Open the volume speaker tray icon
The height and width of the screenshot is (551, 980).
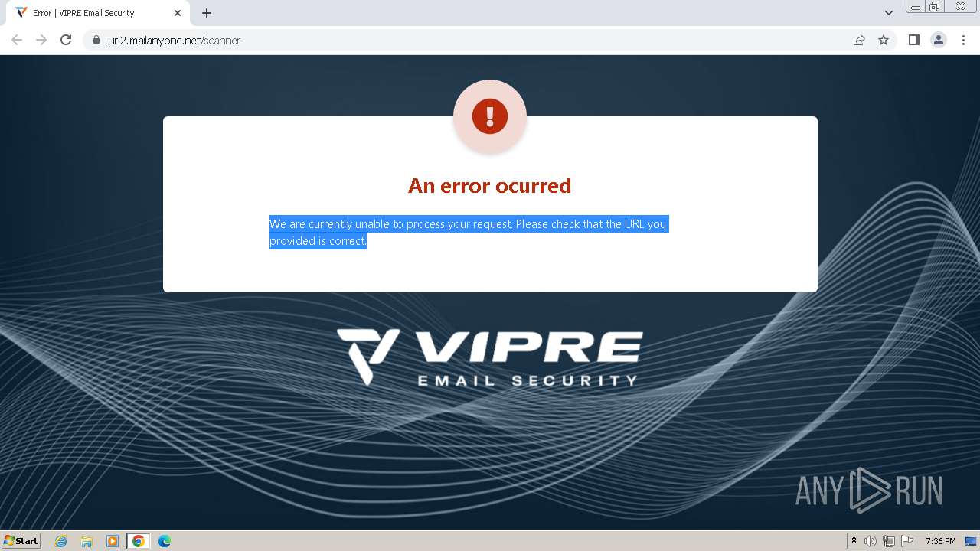pyautogui.click(x=871, y=541)
